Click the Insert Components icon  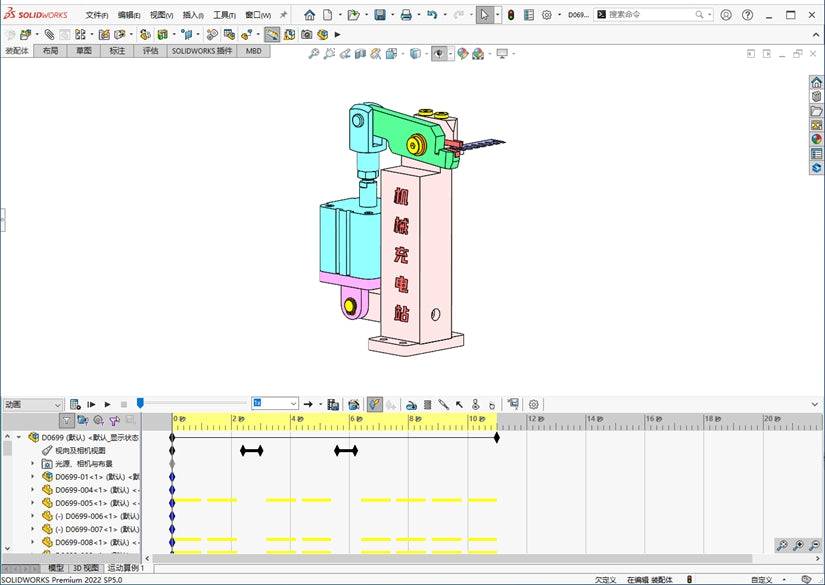click(x=25, y=35)
